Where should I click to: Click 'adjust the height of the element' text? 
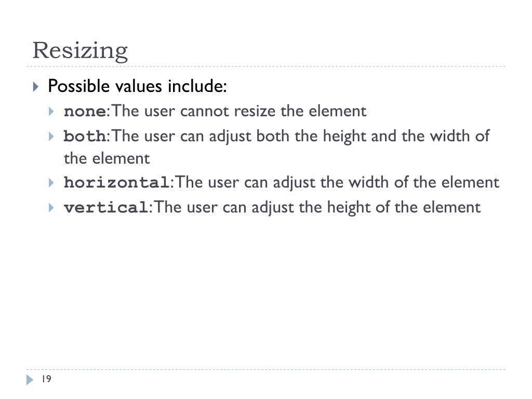(366, 207)
